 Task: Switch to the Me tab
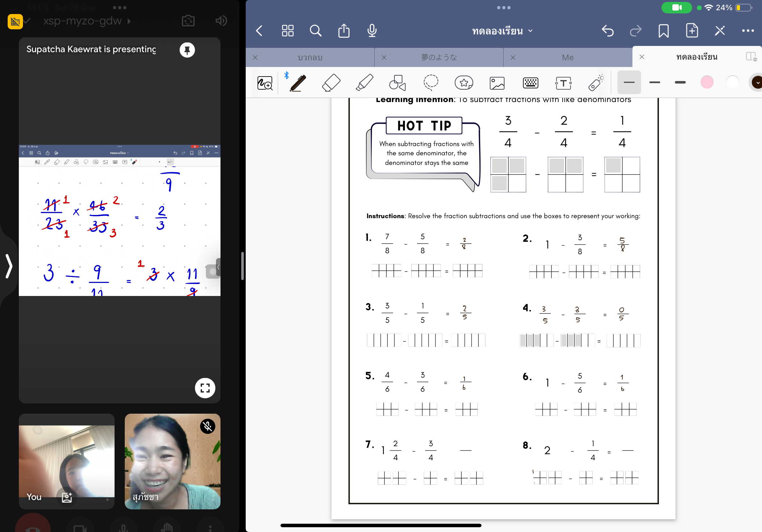pyautogui.click(x=568, y=57)
